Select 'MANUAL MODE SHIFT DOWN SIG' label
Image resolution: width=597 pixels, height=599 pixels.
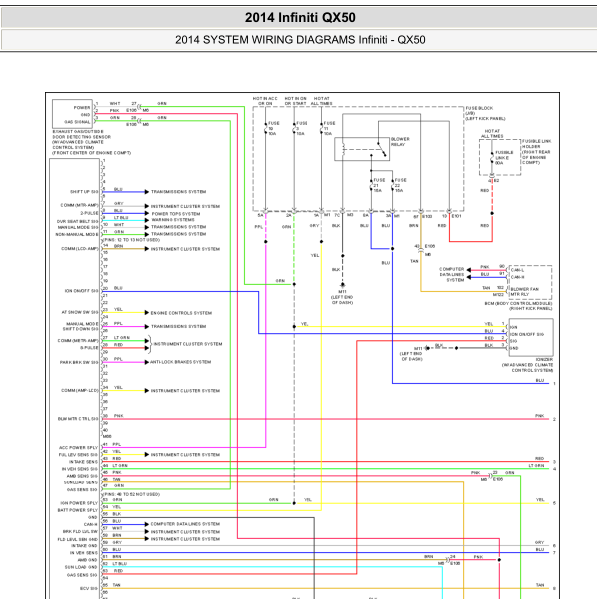coord(81,326)
